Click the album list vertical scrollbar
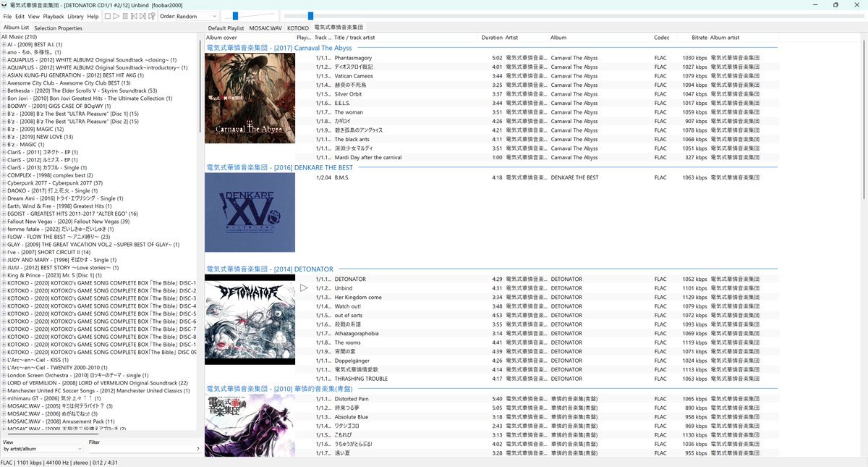 [200, 87]
